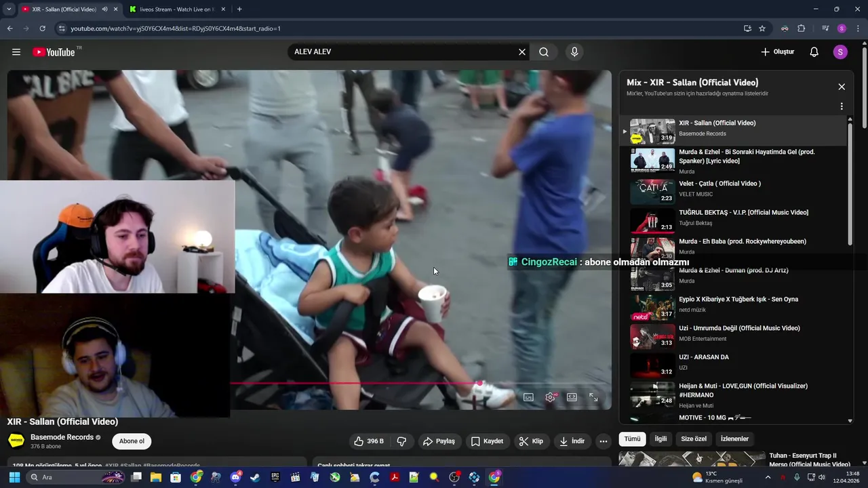Viewport: 868px width, 488px height.
Task: Open Chrome media controls icon
Action: 825,28
